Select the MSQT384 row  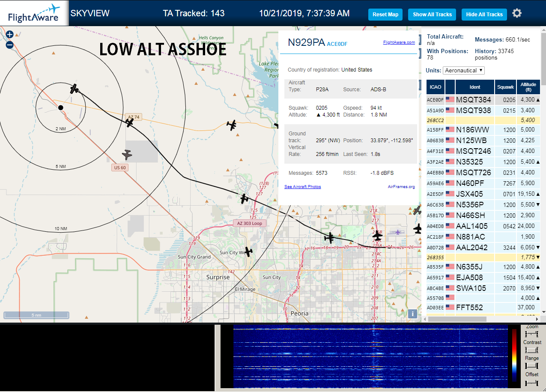point(483,100)
